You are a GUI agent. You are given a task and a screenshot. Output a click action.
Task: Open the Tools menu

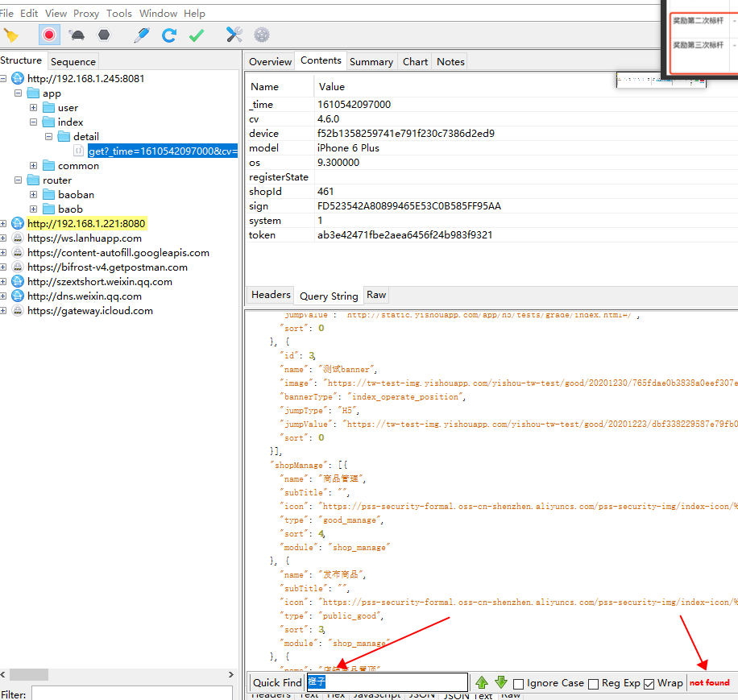(x=119, y=14)
